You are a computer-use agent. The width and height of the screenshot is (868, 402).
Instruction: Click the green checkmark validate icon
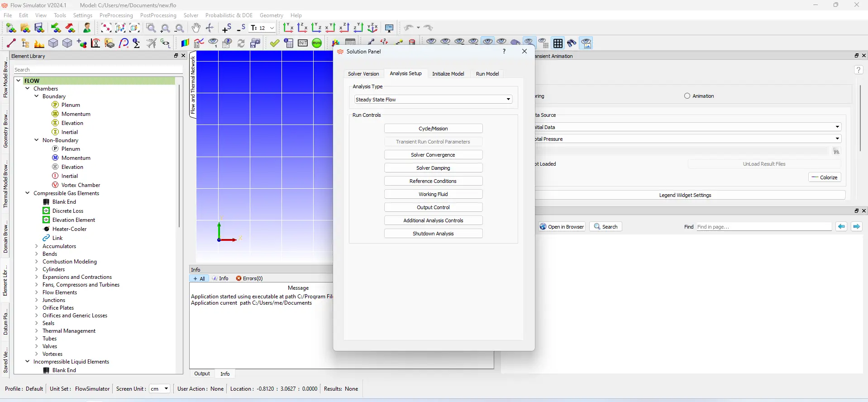click(275, 43)
